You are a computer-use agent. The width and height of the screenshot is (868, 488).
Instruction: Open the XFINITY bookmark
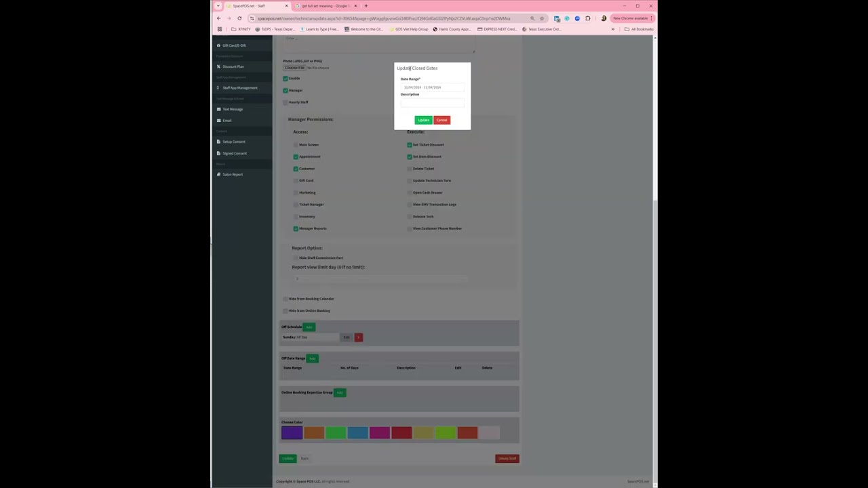coord(241,29)
